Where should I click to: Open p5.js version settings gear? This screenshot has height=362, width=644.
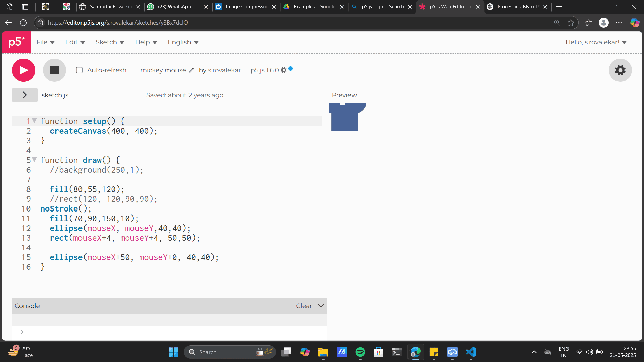point(284,70)
